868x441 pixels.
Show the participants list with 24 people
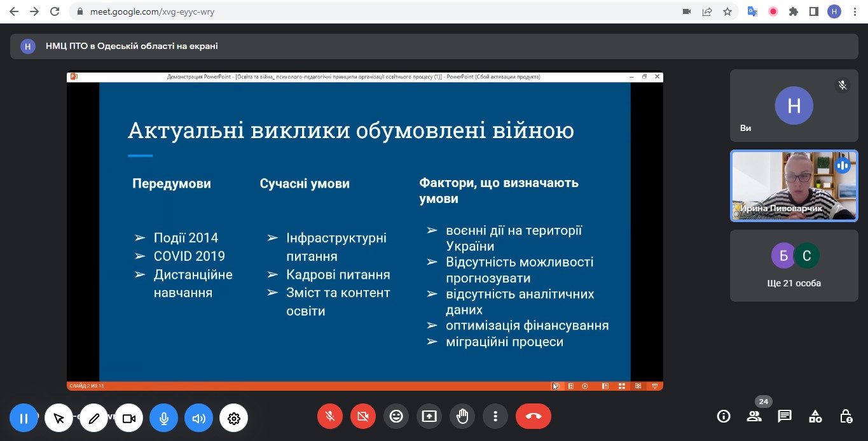pyautogui.click(x=754, y=416)
